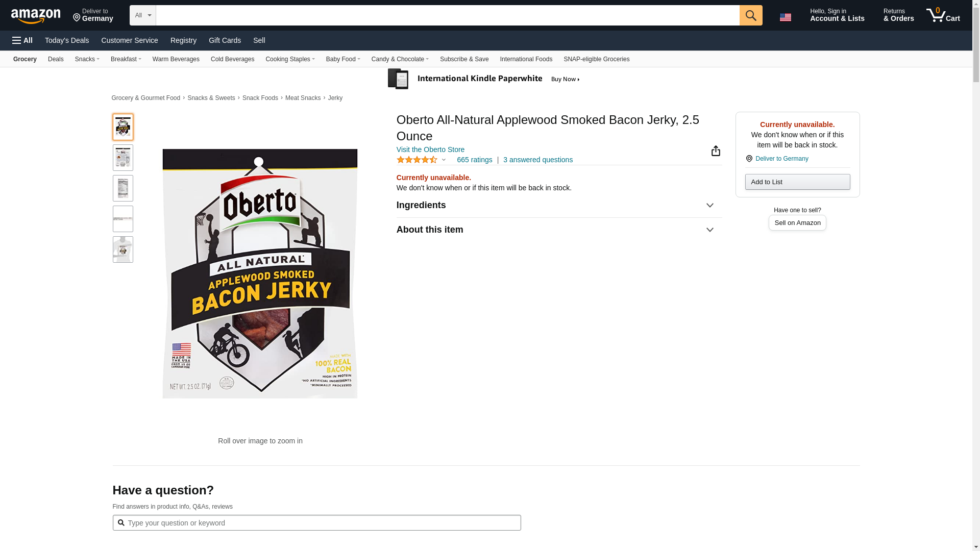Viewport: 980px width, 551px height.
Task: Click the US flag language selector
Action: tap(785, 17)
